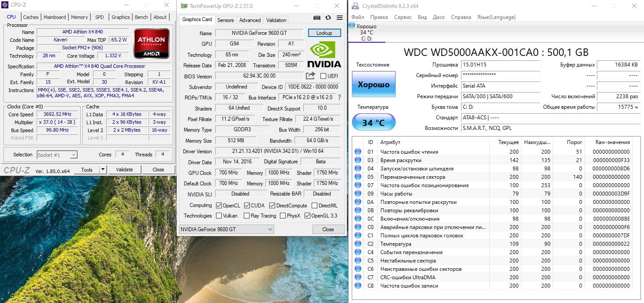Switch to the CPU-Z Caches tab

pos(31,17)
